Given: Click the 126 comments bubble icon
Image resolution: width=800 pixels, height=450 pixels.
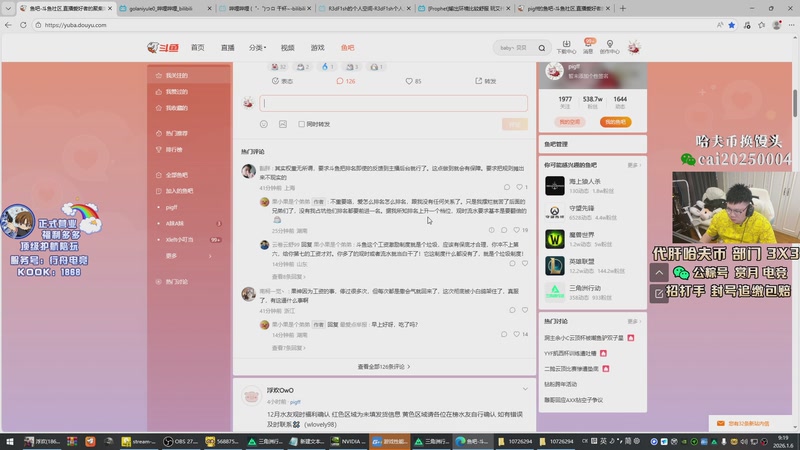Looking at the screenshot, I should [x=340, y=81].
